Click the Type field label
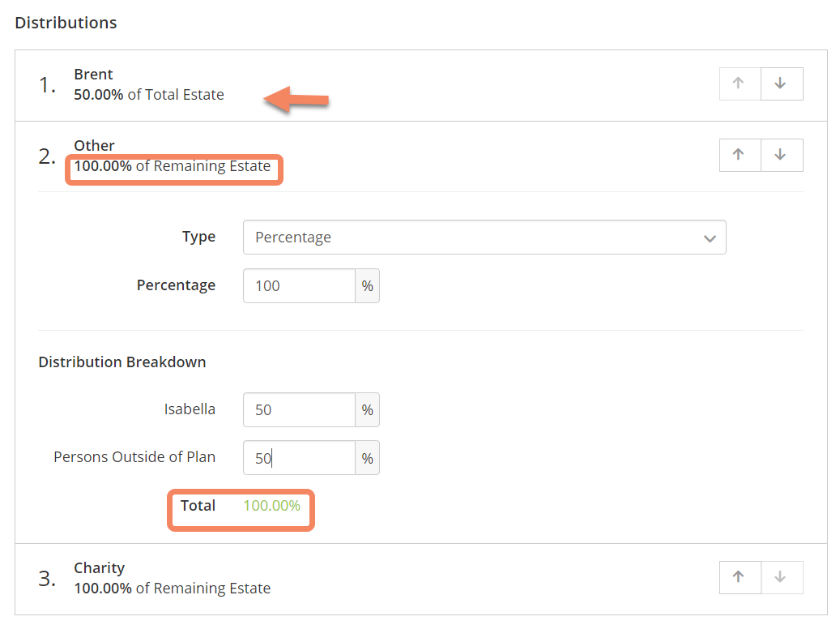 198,237
